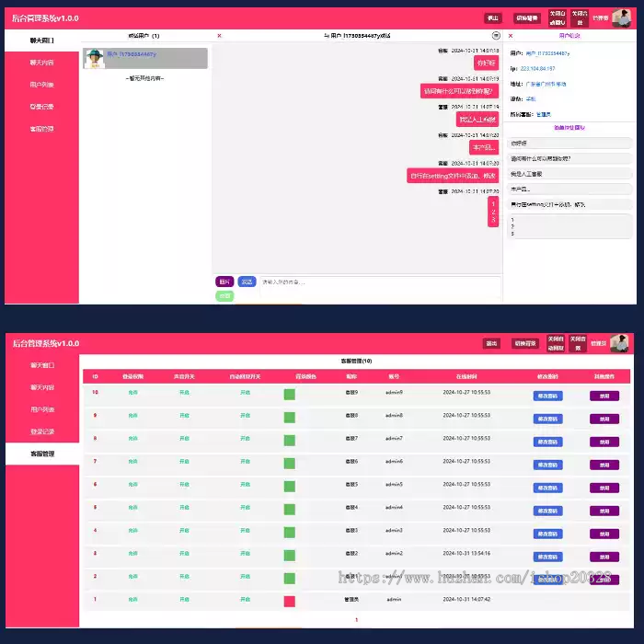Image resolution: width=644 pixels, height=644 pixels.
Task: Click user link f1730354467y in 用户信息 panel
Action: coord(547,53)
